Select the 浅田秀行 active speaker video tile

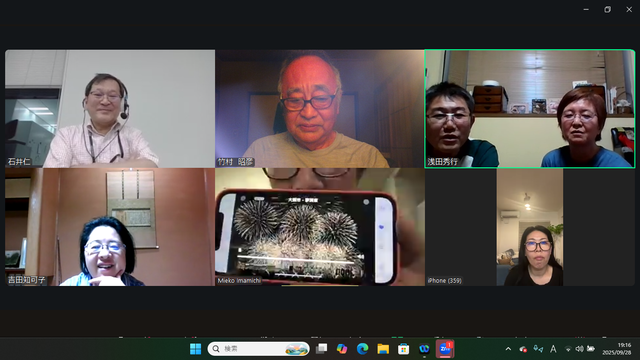tap(530, 109)
